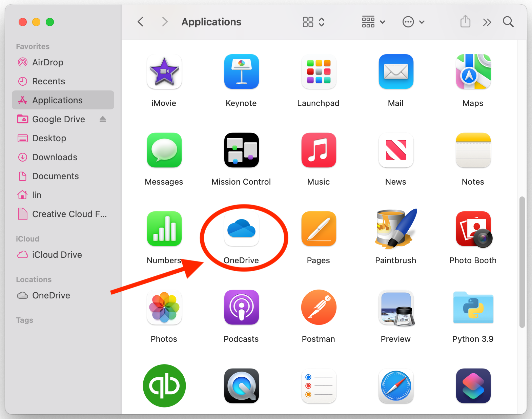Open Creative Cloud Files sidebar item
The width and height of the screenshot is (532, 419).
[63, 214]
